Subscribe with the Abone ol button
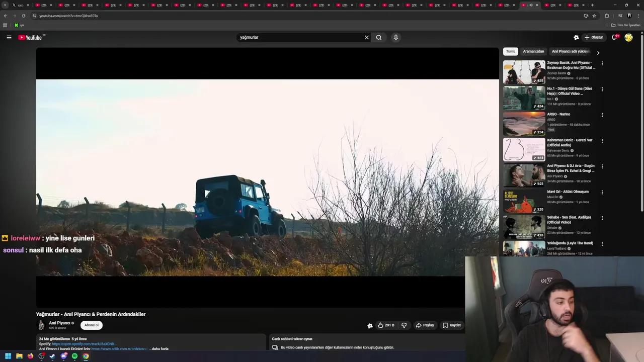The image size is (644, 362). click(x=92, y=325)
